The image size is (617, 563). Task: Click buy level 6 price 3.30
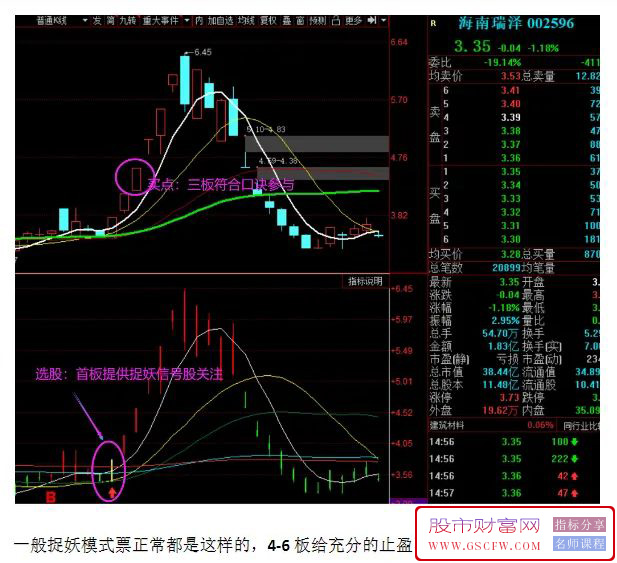511,239
